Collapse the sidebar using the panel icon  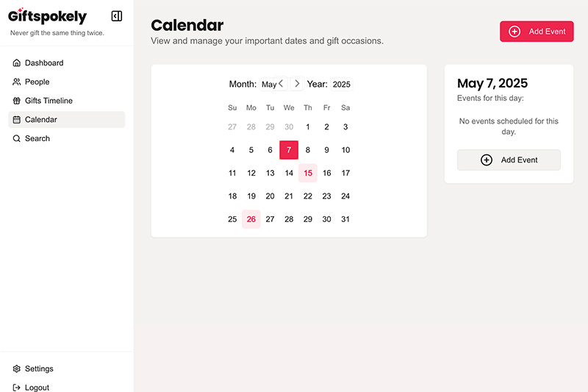pyautogui.click(x=117, y=16)
